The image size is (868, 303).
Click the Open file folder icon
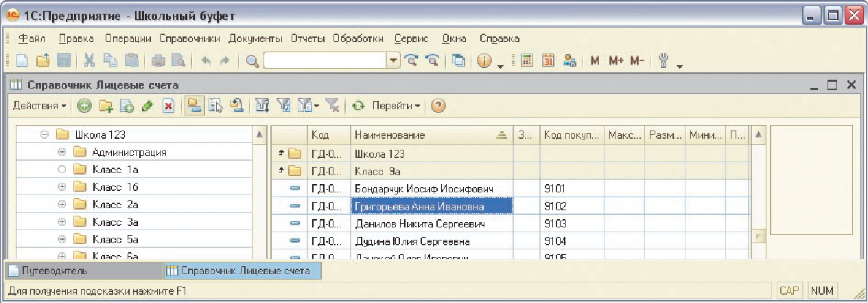point(43,60)
